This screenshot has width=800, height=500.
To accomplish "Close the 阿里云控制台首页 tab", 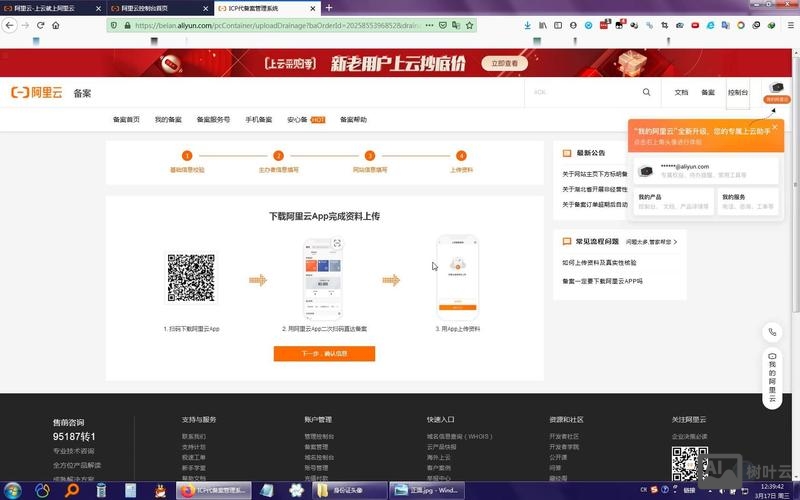I will [206, 8].
